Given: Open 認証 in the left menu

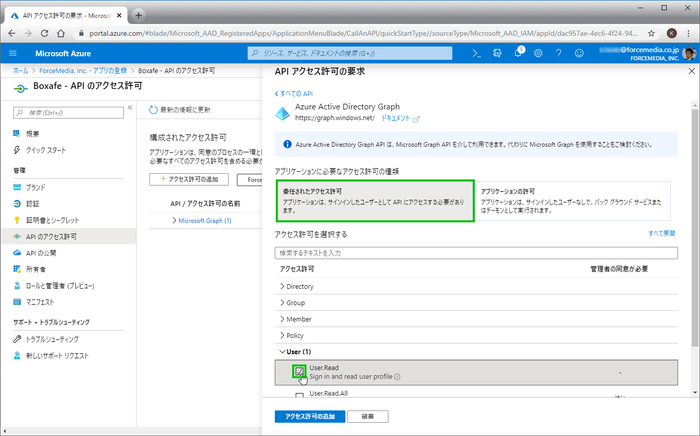Looking at the screenshot, I should 32,204.
